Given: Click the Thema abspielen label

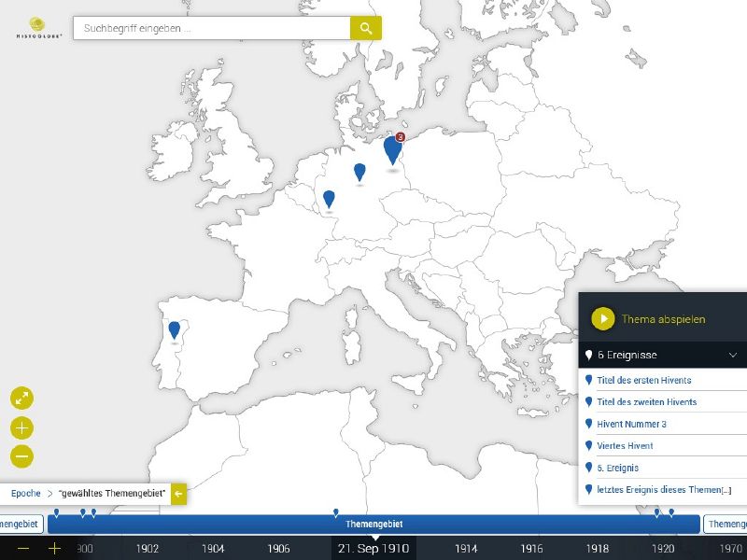Looking at the screenshot, I should tap(663, 319).
